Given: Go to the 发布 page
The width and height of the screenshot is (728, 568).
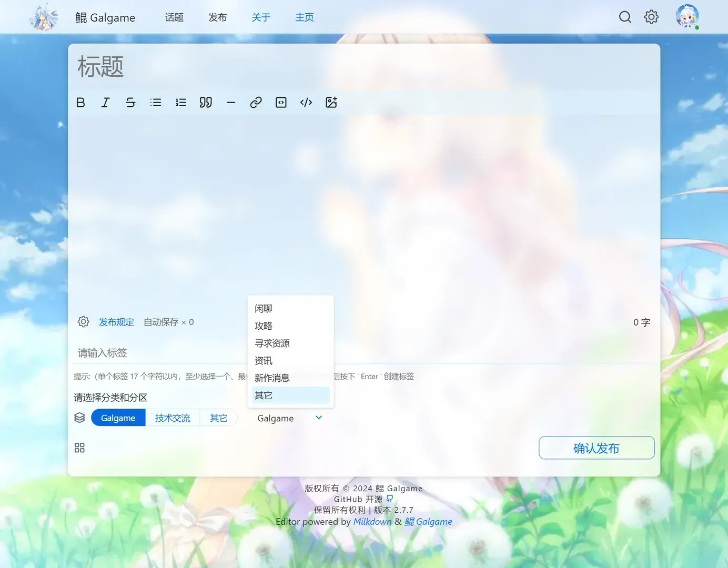Looking at the screenshot, I should [218, 17].
